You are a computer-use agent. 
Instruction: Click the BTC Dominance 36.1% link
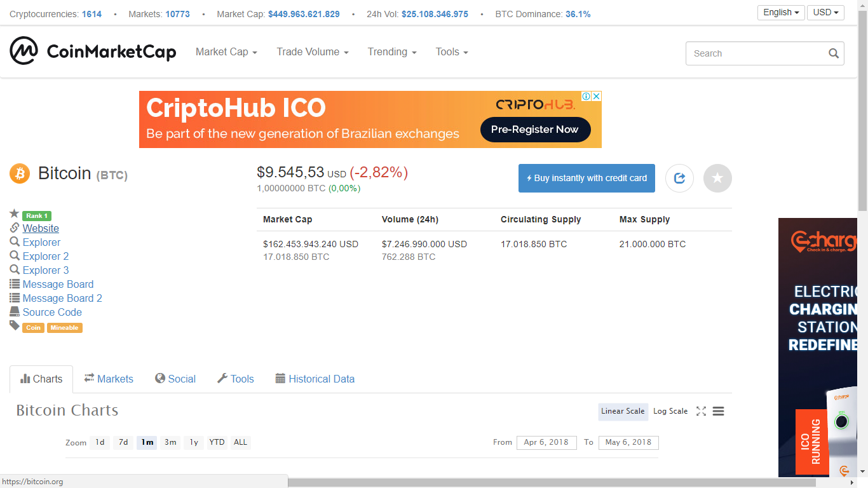pos(578,14)
